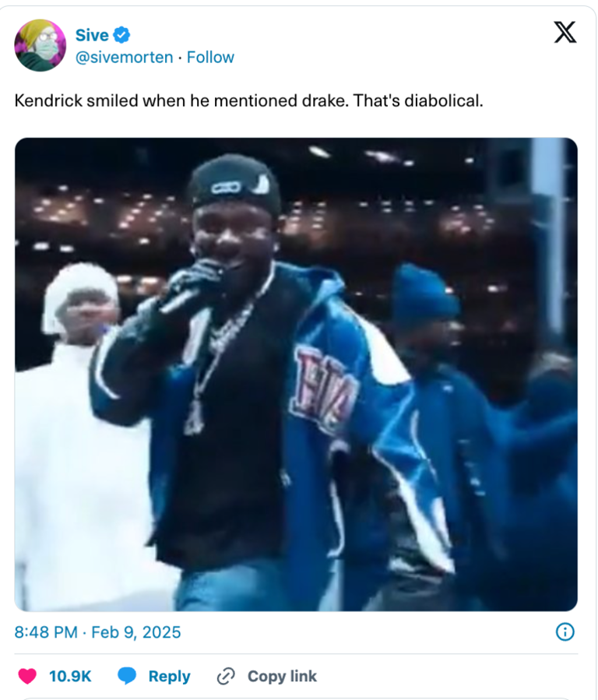Toggle following via the Follow control

tap(210, 57)
